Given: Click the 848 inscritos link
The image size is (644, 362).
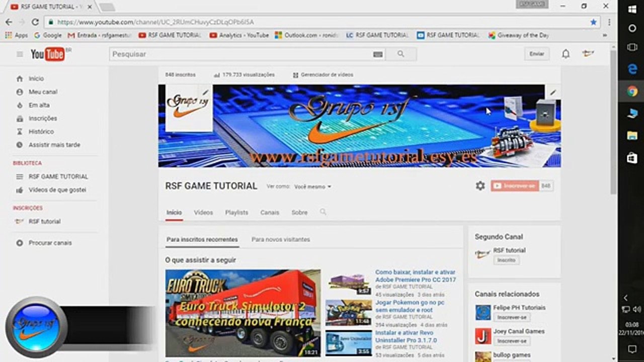Looking at the screenshot, I should 180,75.
